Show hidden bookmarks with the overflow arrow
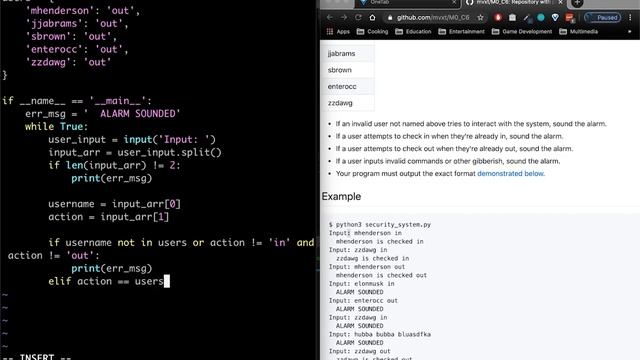This screenshot has height=360, width=640. tap(629, 31)
